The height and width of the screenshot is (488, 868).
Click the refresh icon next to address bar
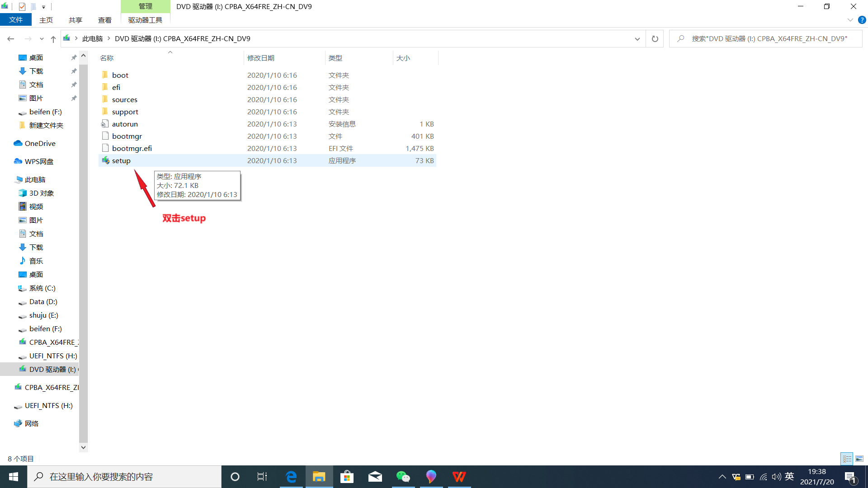point(654,39)
